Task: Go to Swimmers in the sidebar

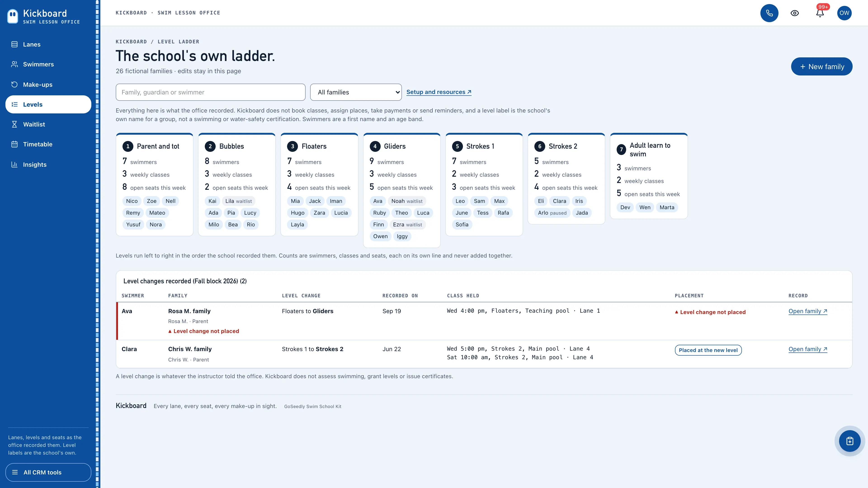Action: pos(48,64)
